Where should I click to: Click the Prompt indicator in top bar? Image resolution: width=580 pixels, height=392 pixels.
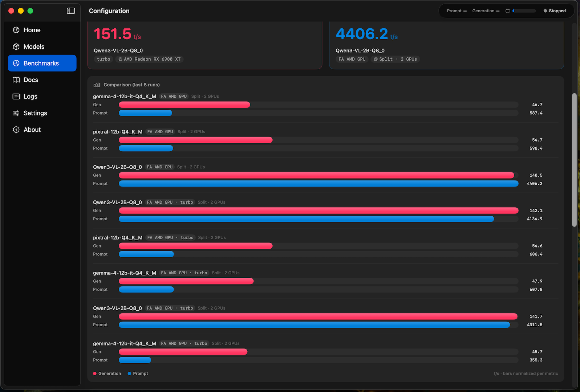[x=457, y=11]
